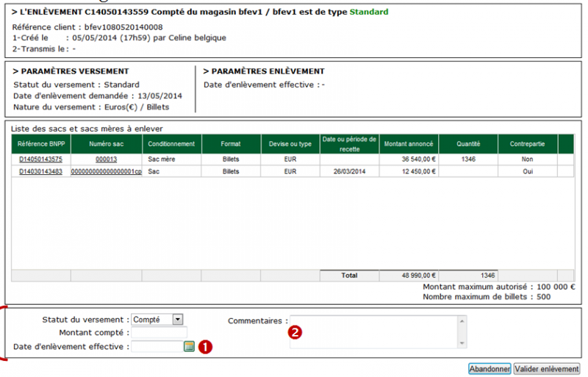588x377 pixels.
Task: Click the Montant compté input field
Action: tap(159, 333)
